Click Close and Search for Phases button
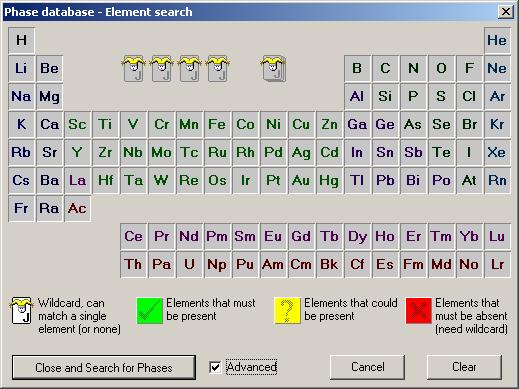The image size is (519, 389). point(104,367)
